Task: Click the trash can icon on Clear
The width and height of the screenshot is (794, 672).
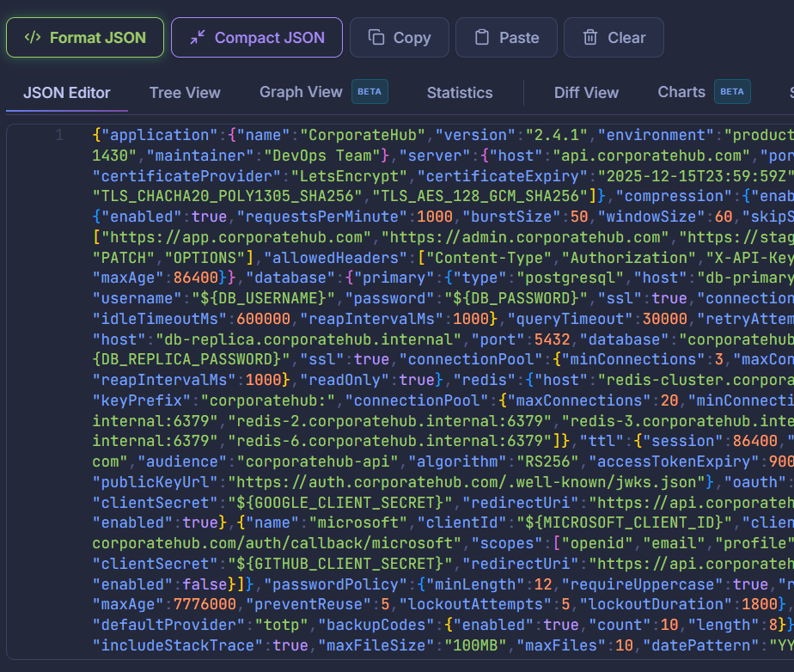Action: (x=590, y=38)
